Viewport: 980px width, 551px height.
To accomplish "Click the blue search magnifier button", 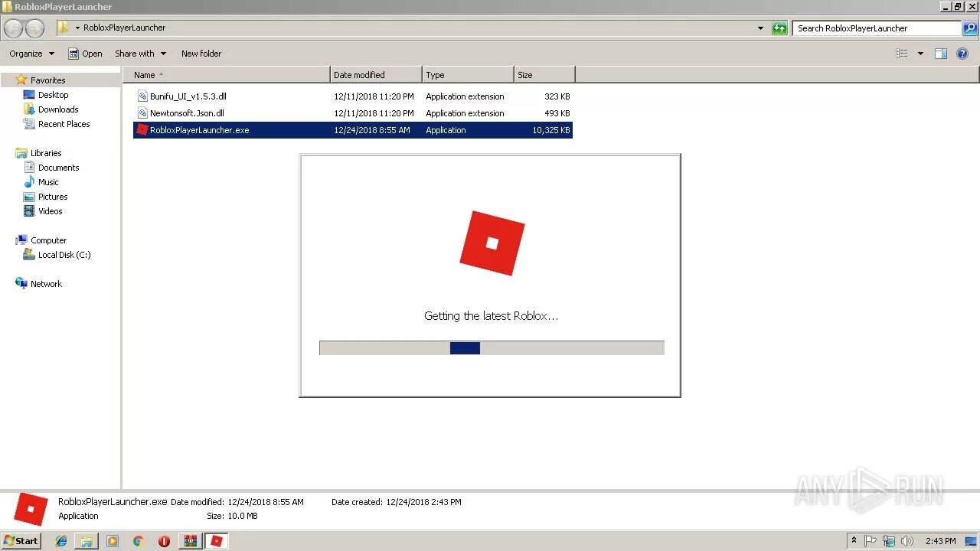I will (x=970, y=28).
